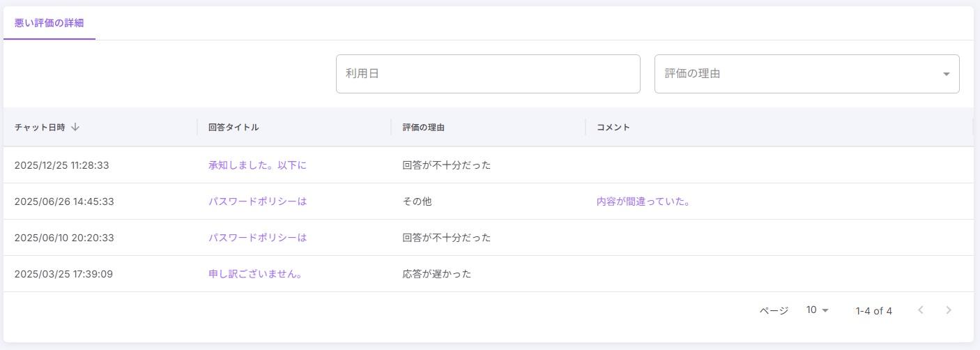Click 回答が不十分だった in the 2025/12/25 row

tap(447, 165)
